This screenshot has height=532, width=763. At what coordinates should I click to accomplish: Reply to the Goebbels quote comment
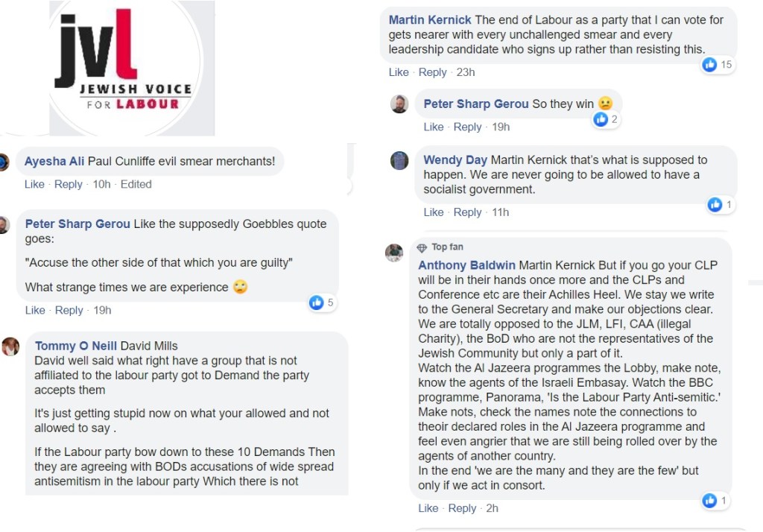point(69,310)
